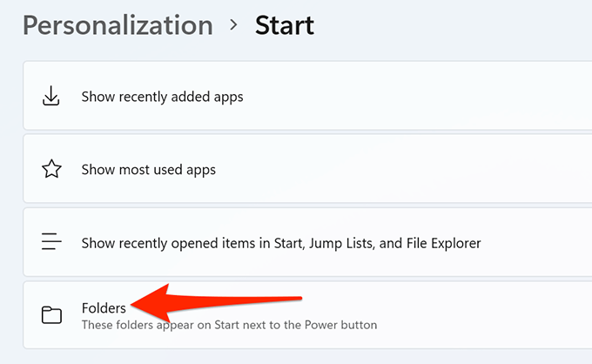Click empty space right of the Folders description
The height and width of the screenshot is (364, 592).
pos(488,315)
